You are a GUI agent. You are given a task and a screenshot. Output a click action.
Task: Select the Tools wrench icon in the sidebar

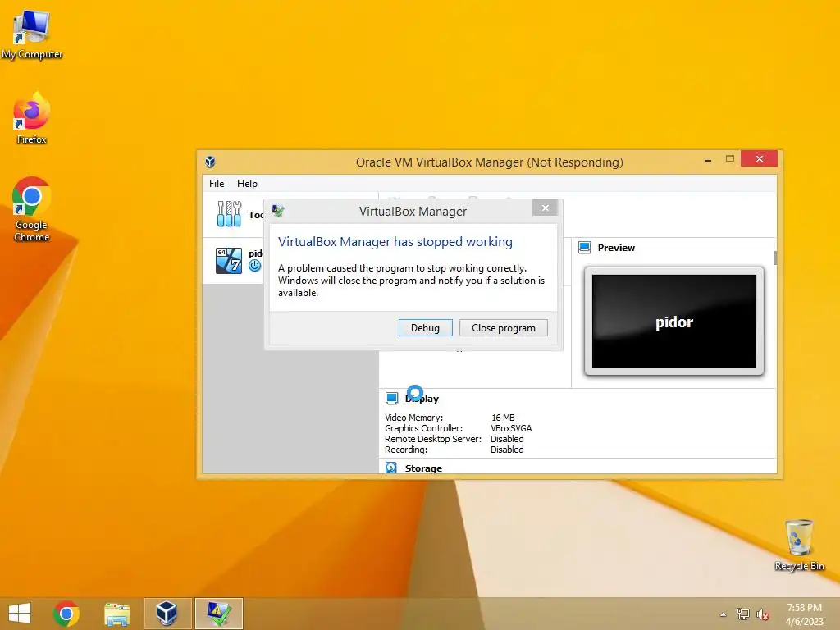tap(229, 214)
